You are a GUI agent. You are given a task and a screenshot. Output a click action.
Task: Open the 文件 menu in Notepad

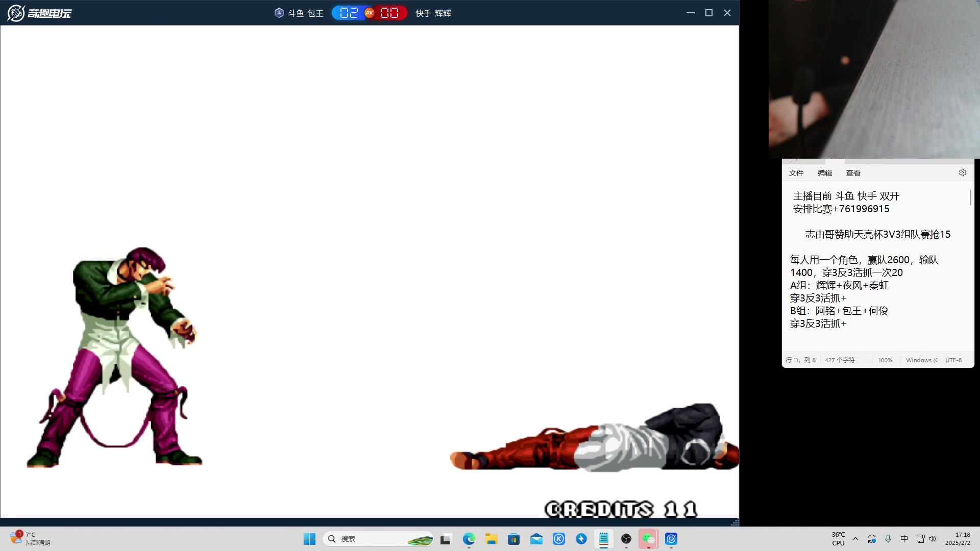click(x=796, y=173)
